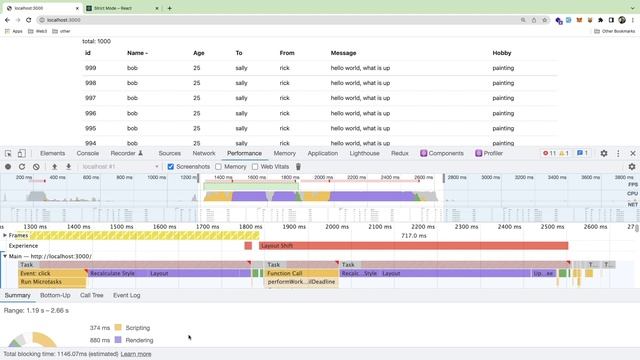
Task: Close the DevTools panel
Action: [x=633, y=153]
